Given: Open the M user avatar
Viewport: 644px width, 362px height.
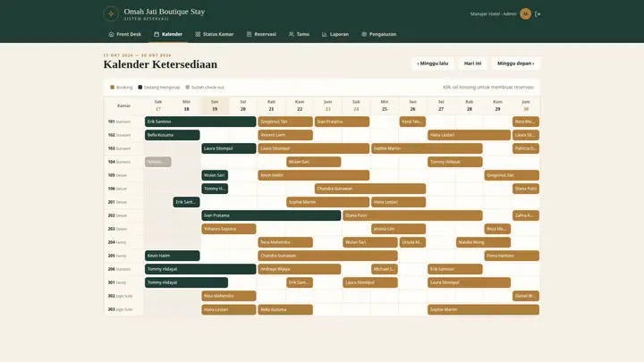Looking at the screenshot, I should (x=525, y=14).
